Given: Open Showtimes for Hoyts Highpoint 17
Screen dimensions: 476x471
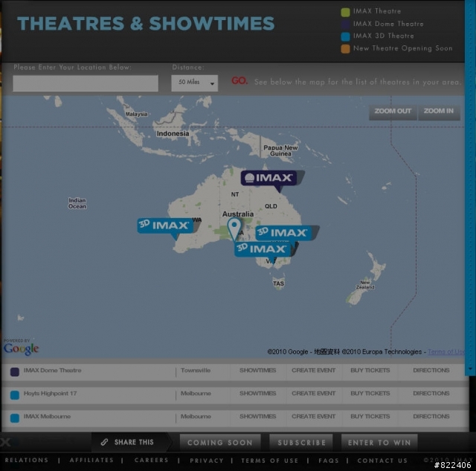Looking at the screenshot, I should [x=258, y=394].
